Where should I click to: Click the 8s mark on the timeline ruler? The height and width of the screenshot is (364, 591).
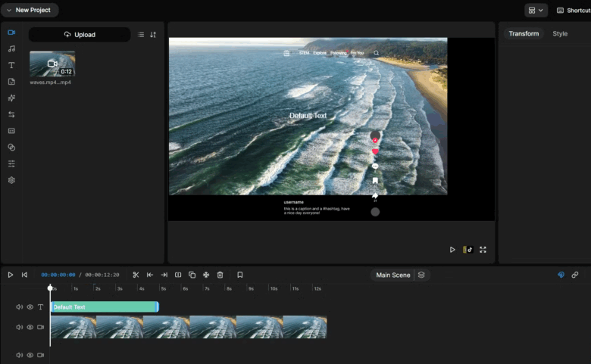click(x=227, y=288)
